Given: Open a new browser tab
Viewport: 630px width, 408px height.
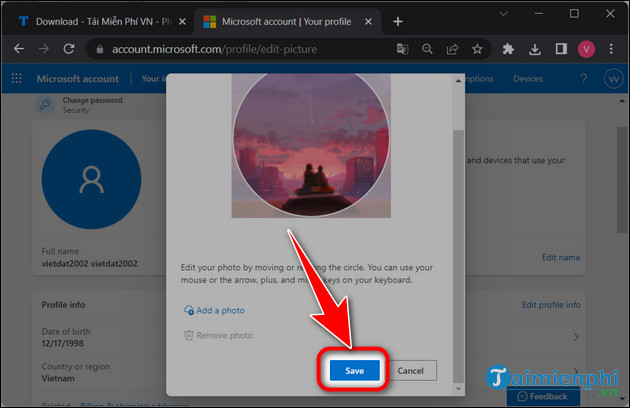Looking at the screenshot, I should pyautogui.click(x=398, y=22).
